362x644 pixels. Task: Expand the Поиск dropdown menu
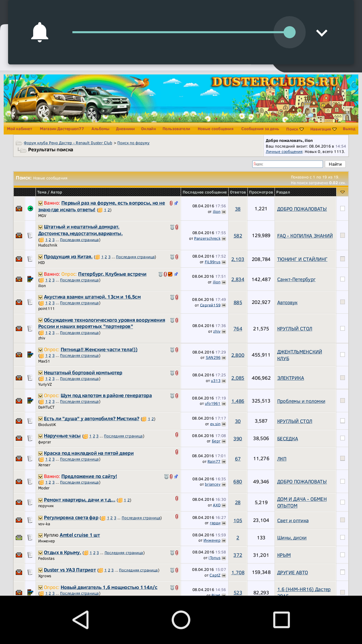295,129
